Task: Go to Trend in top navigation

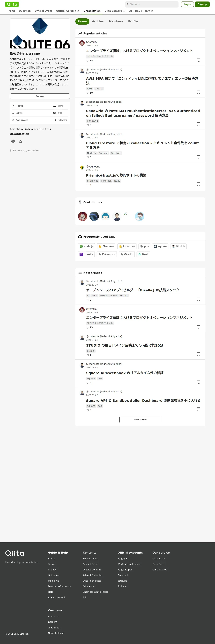Action: click(11, 11)
